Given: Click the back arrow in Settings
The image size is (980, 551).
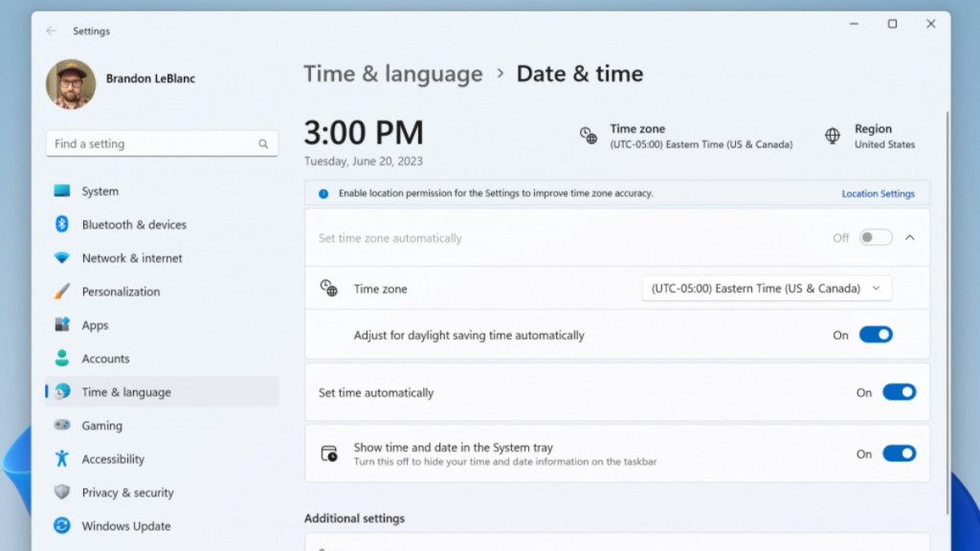Looking at the screenshot, I should (53, 31).
